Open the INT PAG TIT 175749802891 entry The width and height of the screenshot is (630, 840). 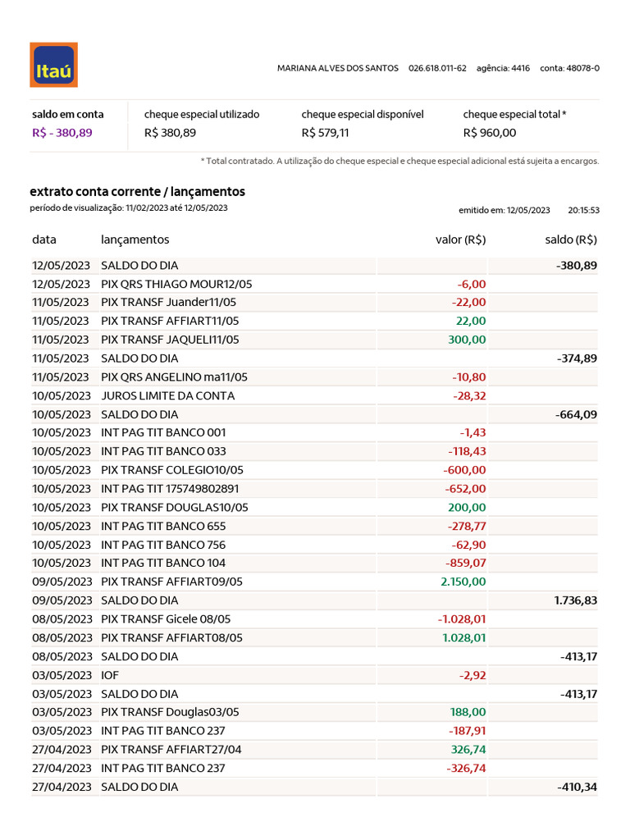[170, 489]
